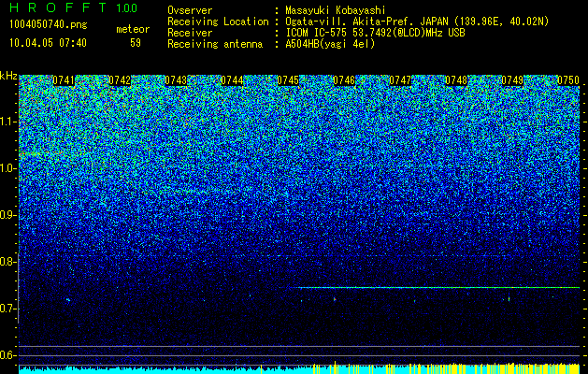
Task: Click the 'meteor' label
Action: [x=133, y=29]
